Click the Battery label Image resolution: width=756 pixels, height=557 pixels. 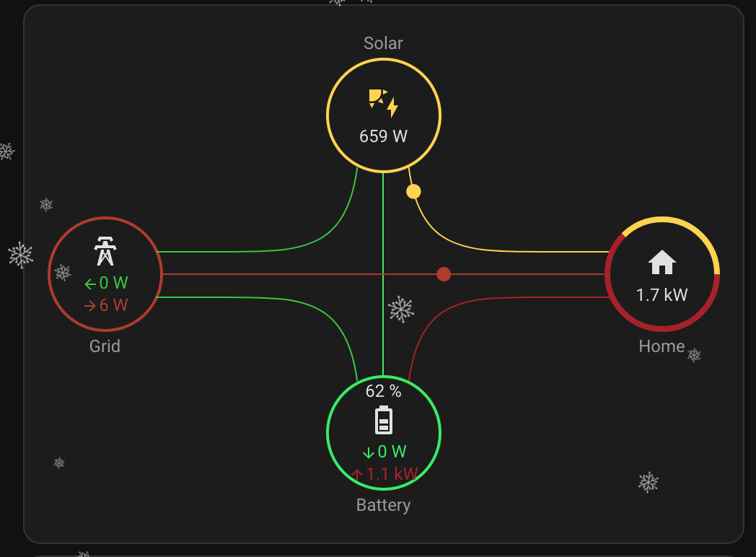click(383, 505)
